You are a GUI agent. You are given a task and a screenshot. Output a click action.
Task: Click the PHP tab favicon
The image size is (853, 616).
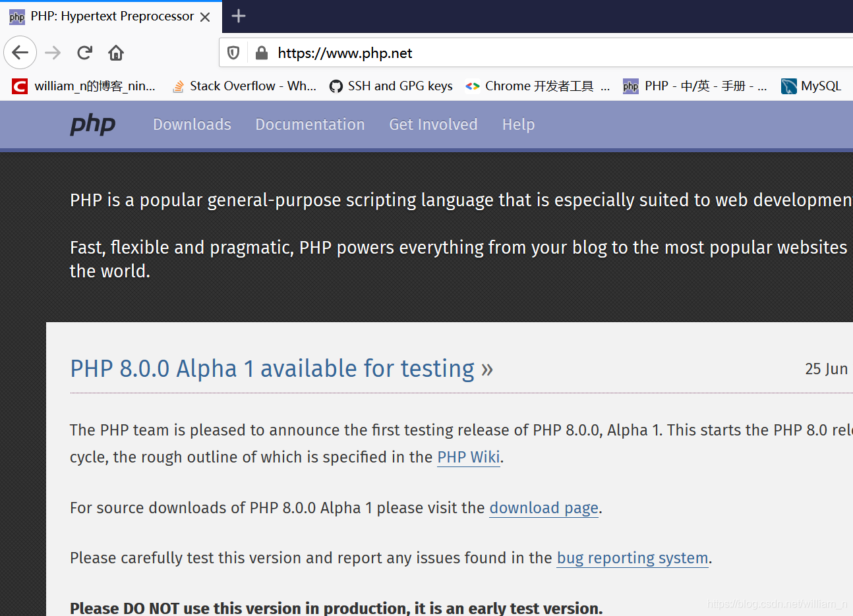tap(17, 16)
